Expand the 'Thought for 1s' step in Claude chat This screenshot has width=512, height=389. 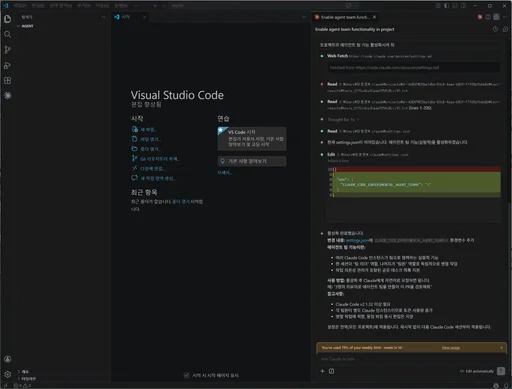click(343, 119)
